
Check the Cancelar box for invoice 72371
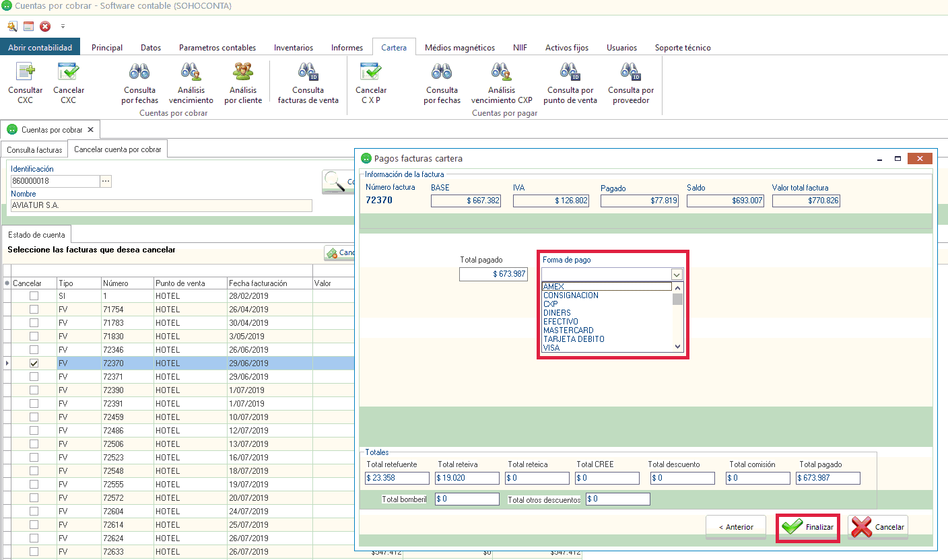[x=34, y=377]
